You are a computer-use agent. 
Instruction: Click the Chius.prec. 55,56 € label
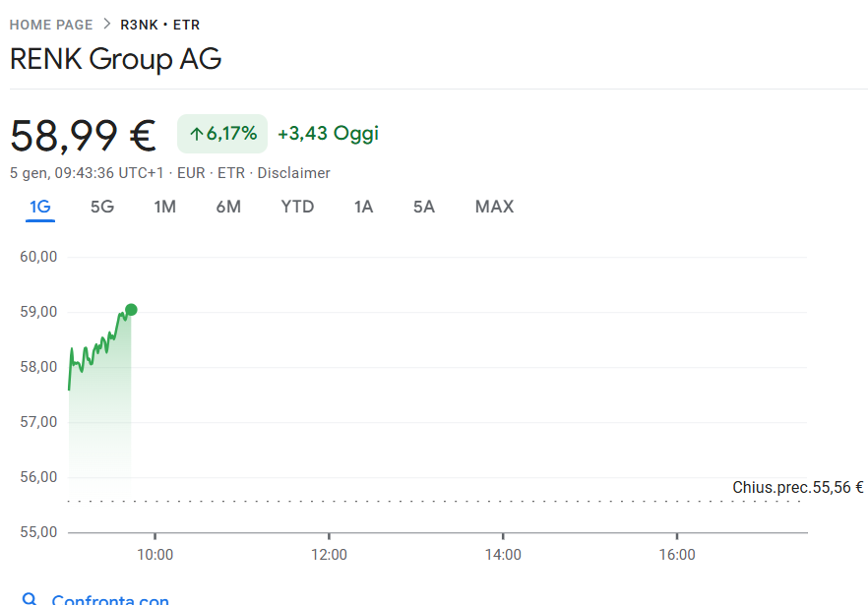pyautogui.click(x=797, y=487)
